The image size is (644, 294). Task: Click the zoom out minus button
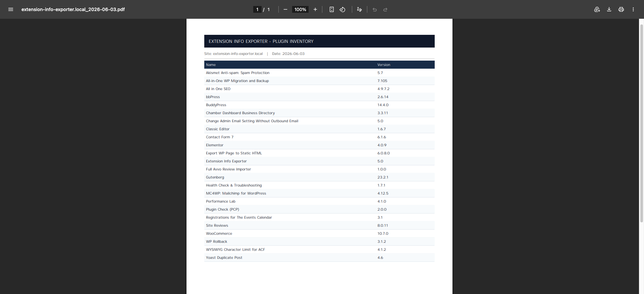pos(285,9)
